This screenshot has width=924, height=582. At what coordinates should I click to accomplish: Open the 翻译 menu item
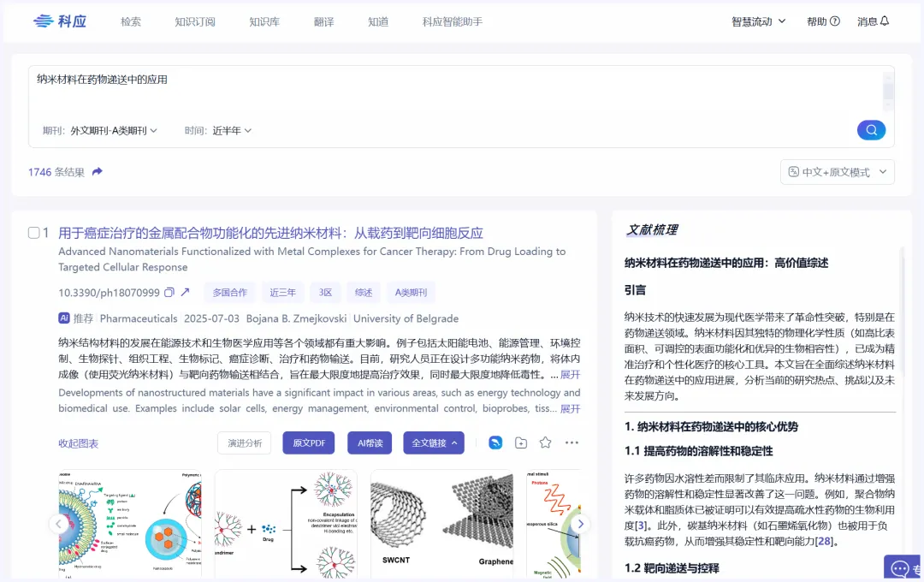click(324, 21)
